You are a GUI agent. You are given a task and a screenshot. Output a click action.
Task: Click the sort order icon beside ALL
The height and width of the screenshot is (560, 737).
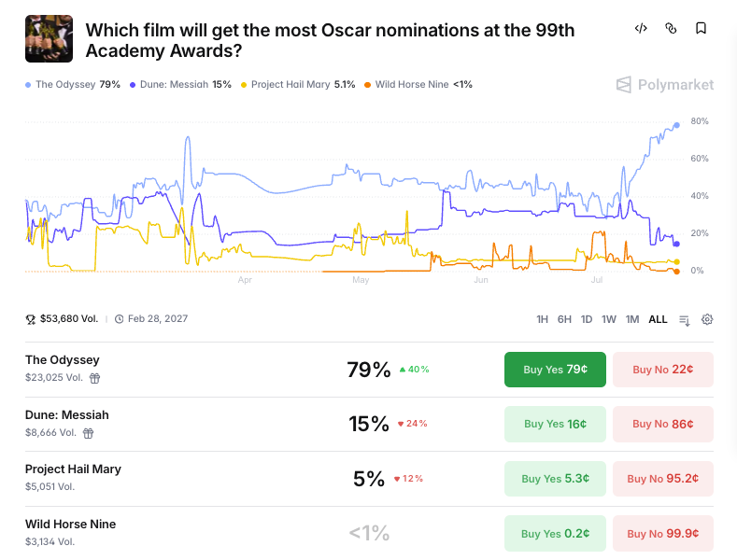[685, 320]
